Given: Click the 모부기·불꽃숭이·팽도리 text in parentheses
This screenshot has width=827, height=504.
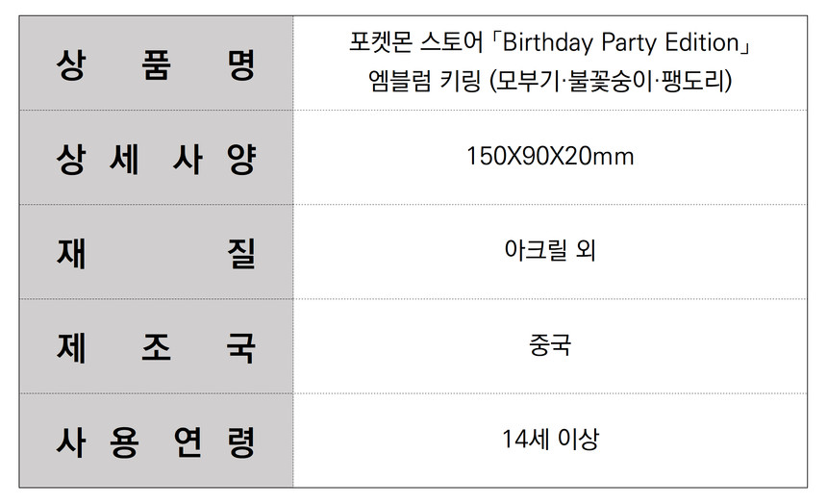Looking at the screenshot, I should tap(611, 81).
